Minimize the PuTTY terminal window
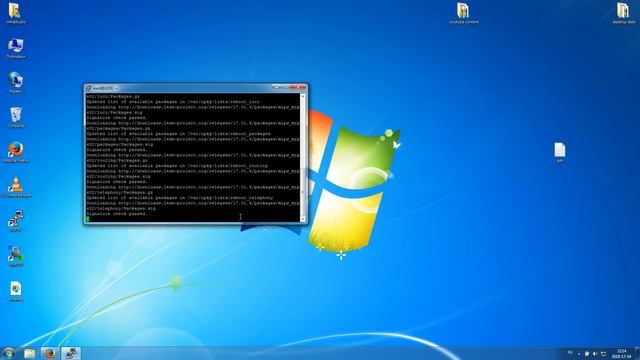 [x=276, y=87]
